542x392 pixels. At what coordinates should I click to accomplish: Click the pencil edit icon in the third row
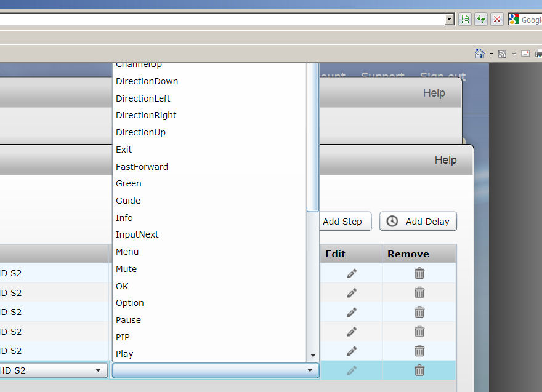(352, 312)
